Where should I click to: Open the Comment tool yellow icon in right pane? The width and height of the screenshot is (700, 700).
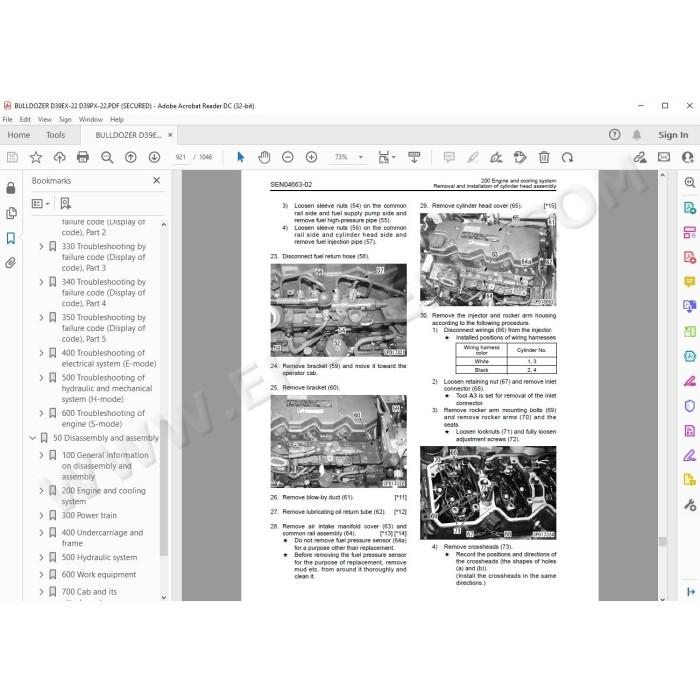(x=690, y=282)
